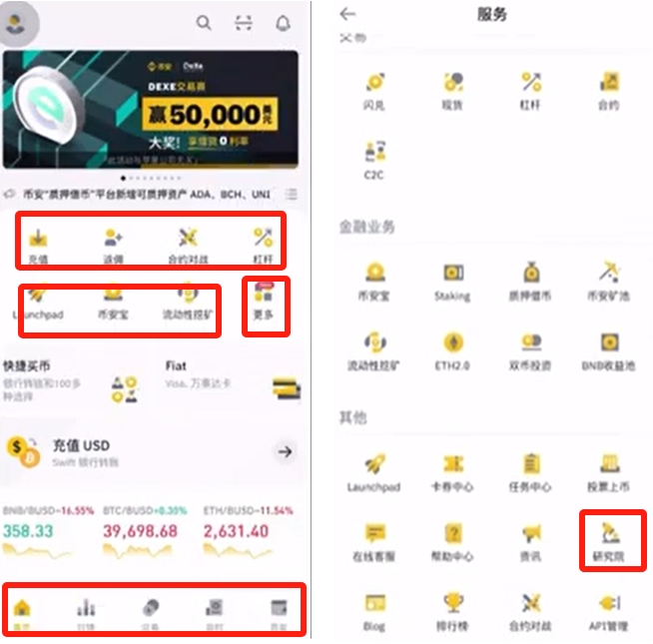Open the notification bell
653x644 pixels.
point(284,23)
